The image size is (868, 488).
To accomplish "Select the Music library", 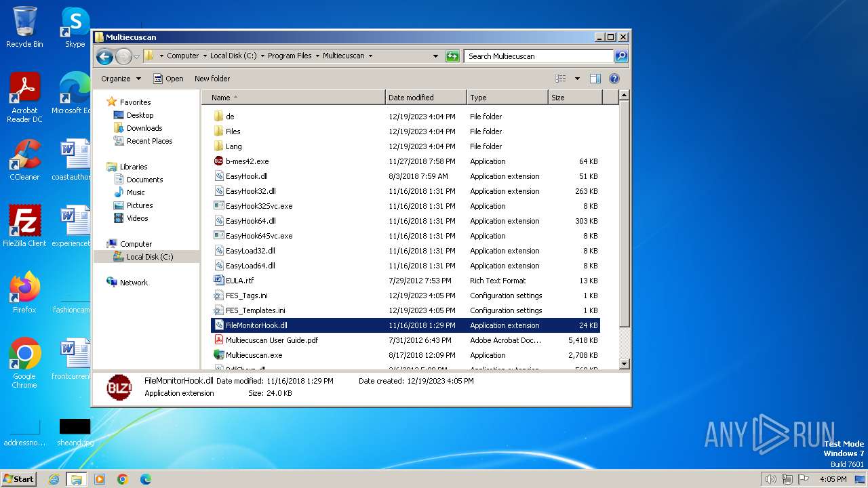I will click(136, 192).
